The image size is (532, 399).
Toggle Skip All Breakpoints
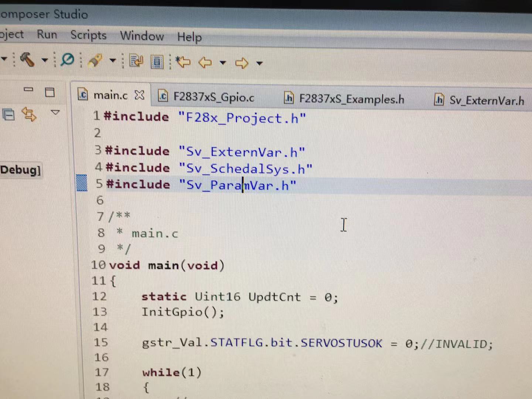tap(67, 59)
